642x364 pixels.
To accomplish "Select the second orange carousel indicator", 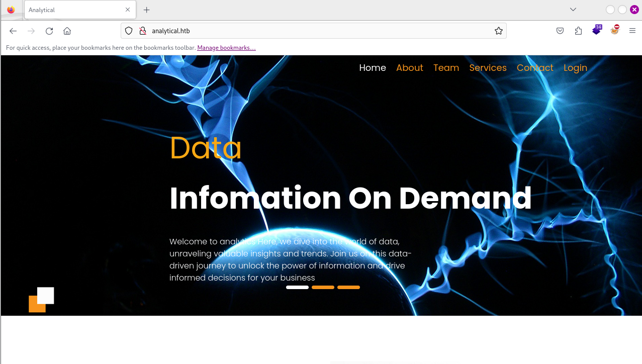I will (323, 288).
